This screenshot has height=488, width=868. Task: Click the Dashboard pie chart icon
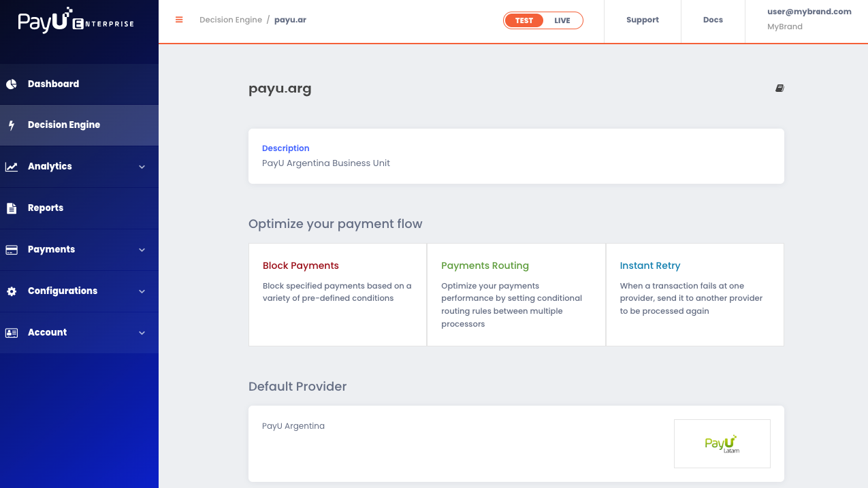(12, 84)
